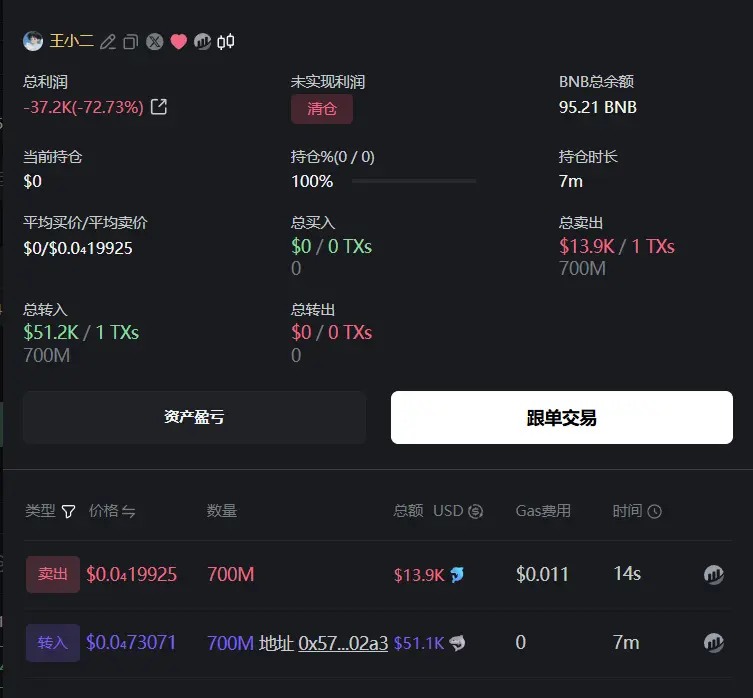Copy the wallet address icon
Screen dimensions: 753x698
pyautogui.click(x=131, y=42)
